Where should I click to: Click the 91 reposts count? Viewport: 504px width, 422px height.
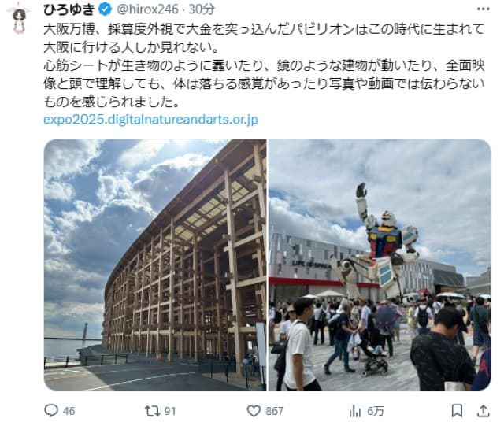point(170,411)
